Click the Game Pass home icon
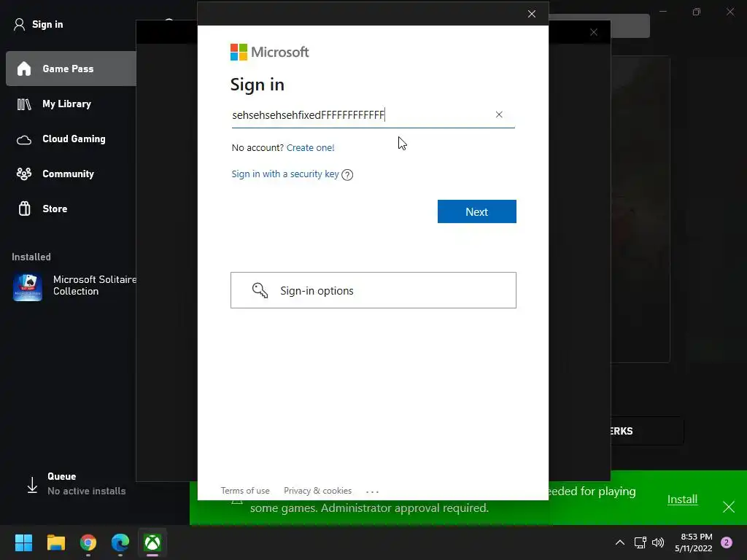The height and width of the screenshot is (560, 747). pos(24,69)
